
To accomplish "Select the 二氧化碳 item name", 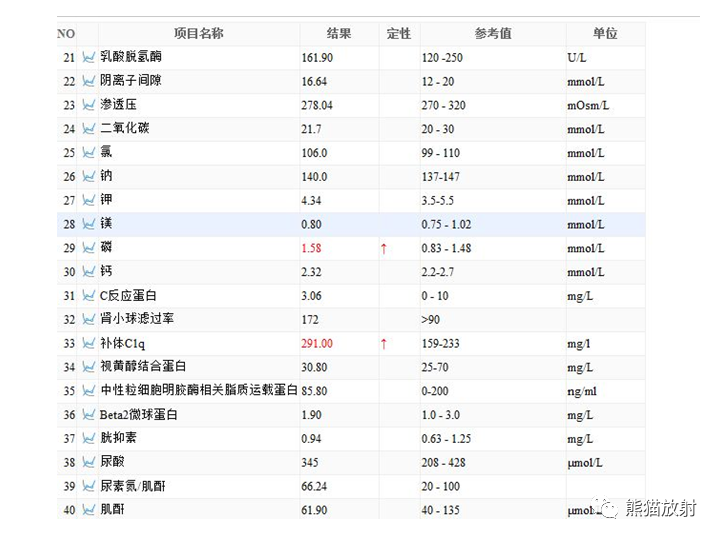I will [x=125, y=128].
